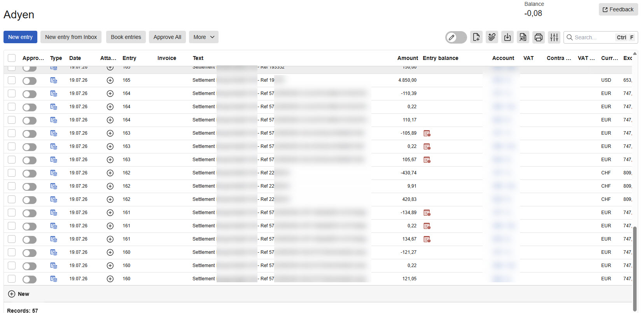Click the download into tray icon
Viewport: 644px width, 313px height.
click(507, 37)
